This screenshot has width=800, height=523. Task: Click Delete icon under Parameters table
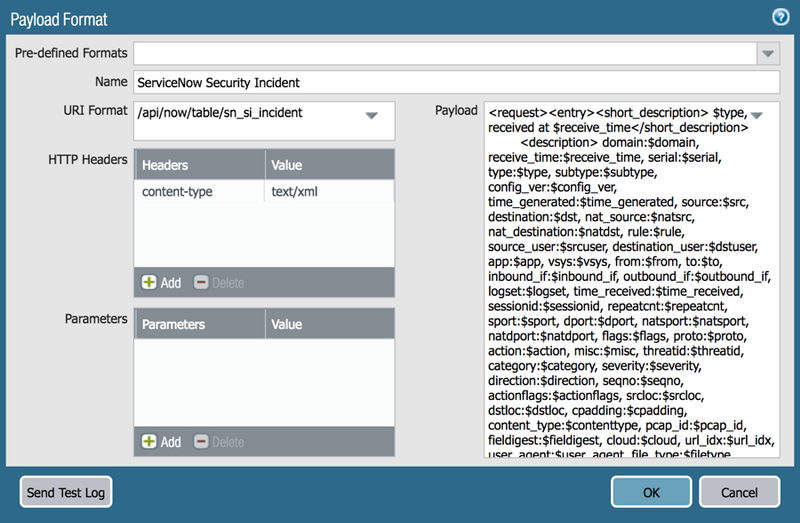click(x=201, y=441)
